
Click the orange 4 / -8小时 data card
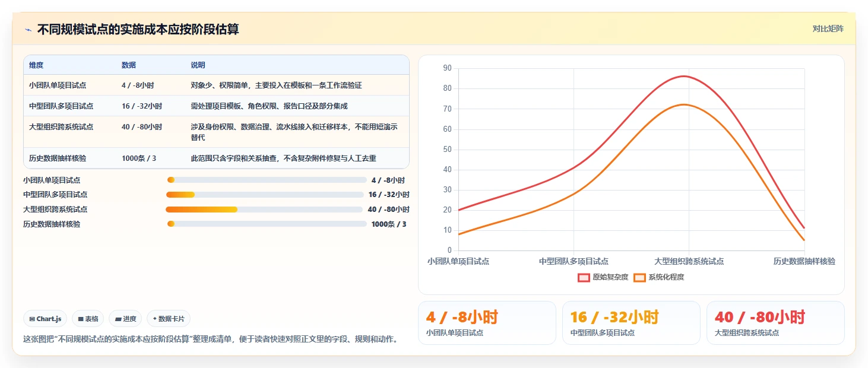[487, 323]
